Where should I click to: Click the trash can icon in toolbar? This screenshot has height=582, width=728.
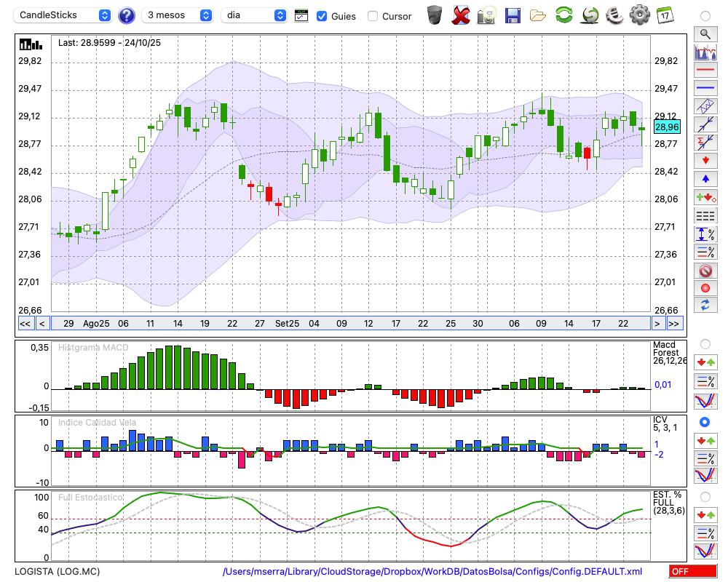(435, 15)
